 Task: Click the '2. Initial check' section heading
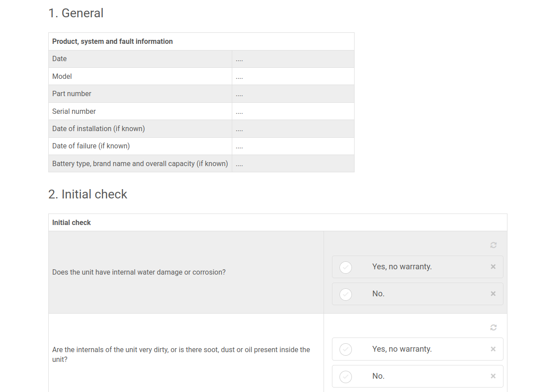[88, 194]
